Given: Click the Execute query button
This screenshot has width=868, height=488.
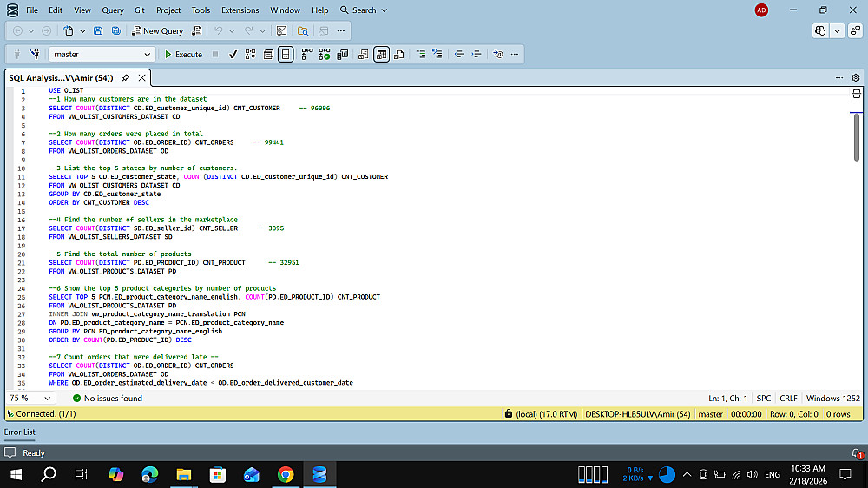Looking at the screenshot, I should 183,54.
